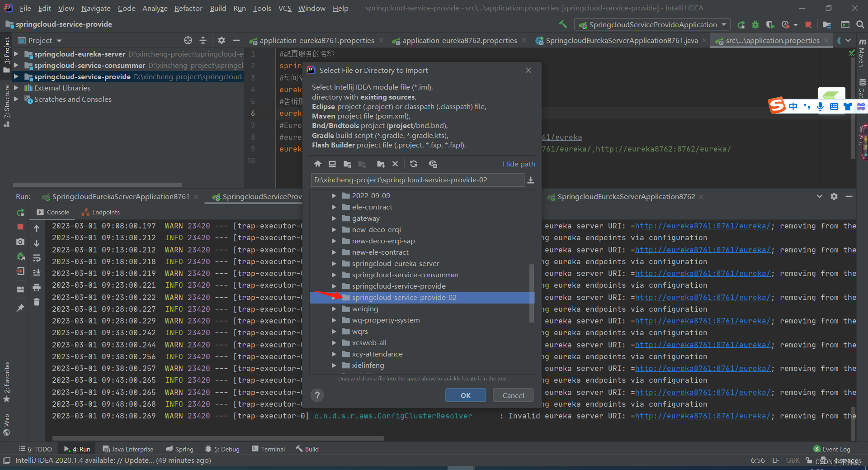
Task: Open Event Log in status bar
Action: [832, 449]
